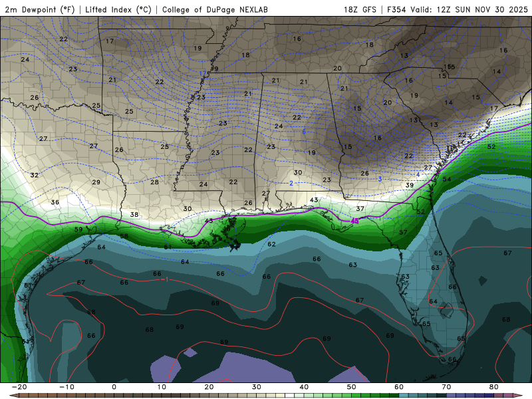The width and height of the screenshot is (532, 399).
Task: Click the "-20" color scale label
Action: point(19,387)
